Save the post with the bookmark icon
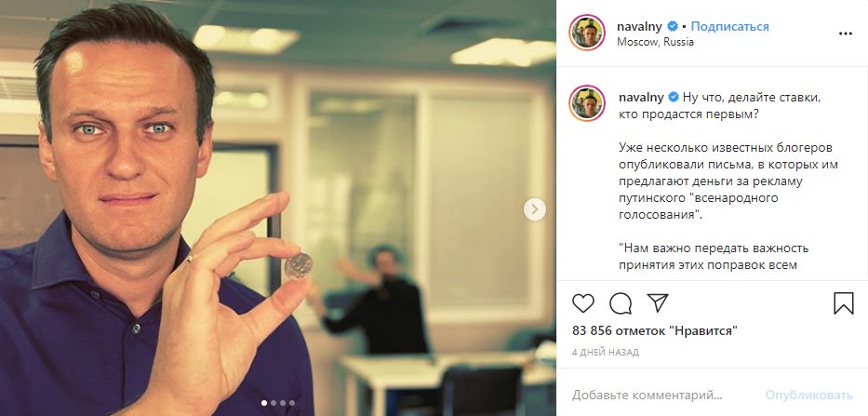 pyautogui.click(x=843, y=303)
